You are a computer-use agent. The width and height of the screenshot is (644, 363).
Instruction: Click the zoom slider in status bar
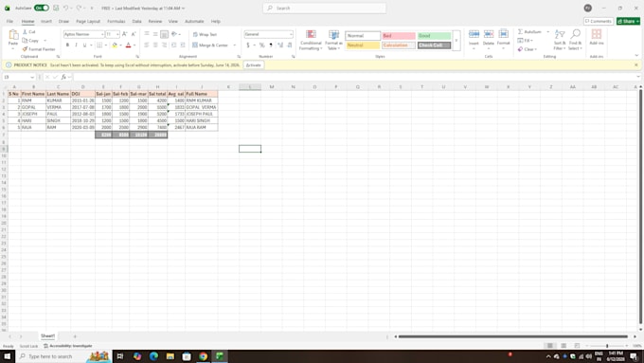tap(607, 346)
